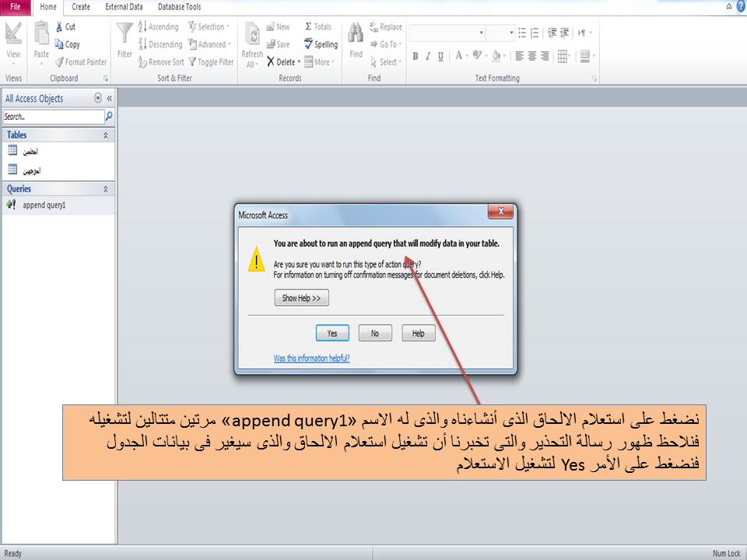
Task: Toggle Underline formatting
Action: pyautogui.click(x=440, y=56)
